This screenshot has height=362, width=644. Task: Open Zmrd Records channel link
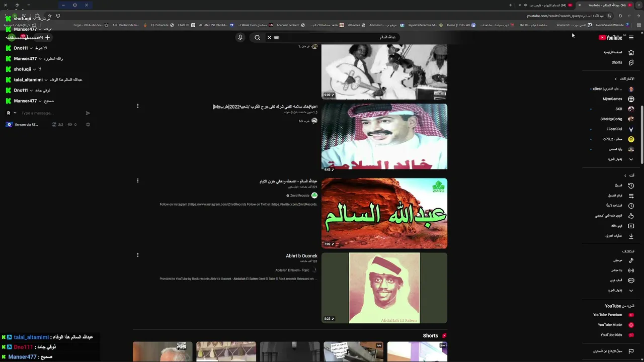(300, 196)
